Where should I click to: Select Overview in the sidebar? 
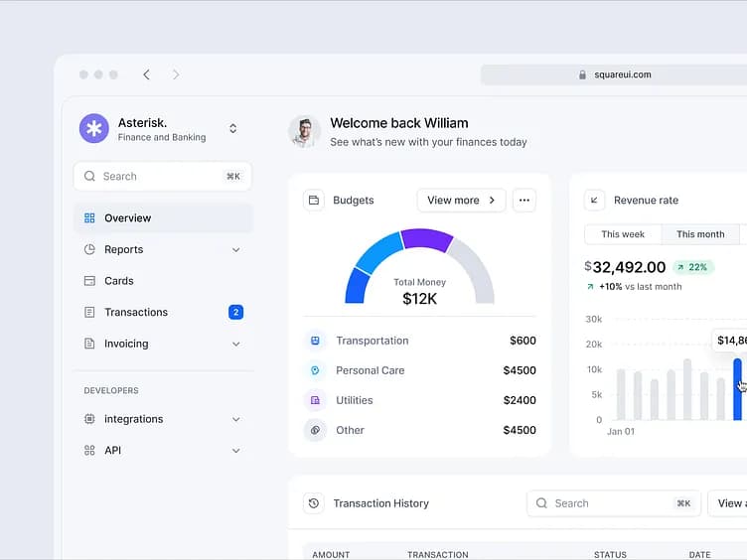click(x=163, y=218)
